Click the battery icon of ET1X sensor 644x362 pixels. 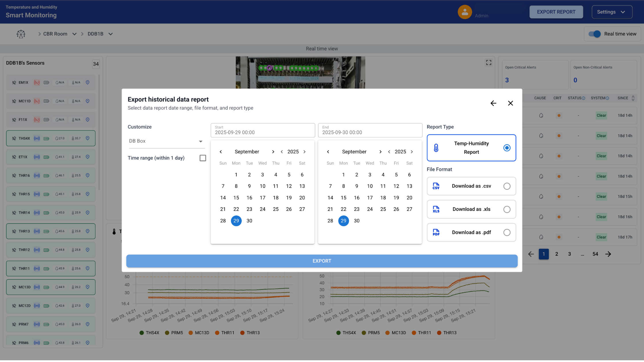coord(46,157)
